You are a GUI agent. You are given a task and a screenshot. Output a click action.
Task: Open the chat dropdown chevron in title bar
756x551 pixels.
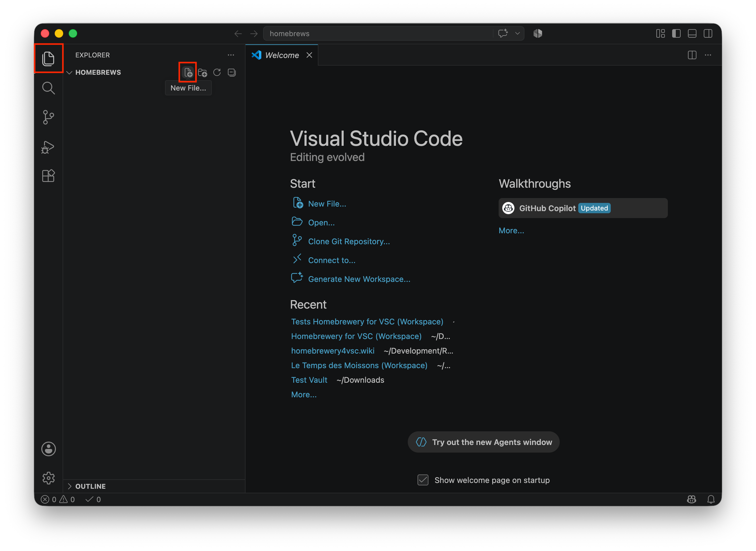pos(517,33)
